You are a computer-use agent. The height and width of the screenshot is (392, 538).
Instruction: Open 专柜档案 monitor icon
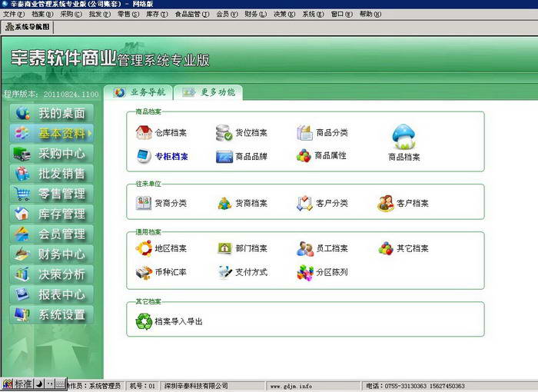pyautogui.click(x=144, y=156)
